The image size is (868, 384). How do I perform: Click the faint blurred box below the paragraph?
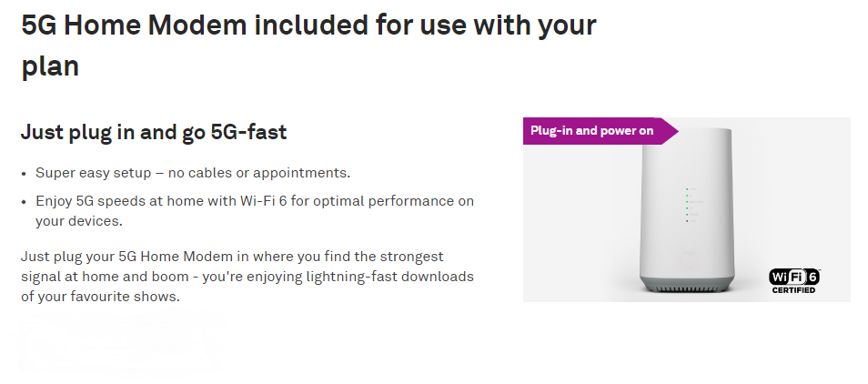tap(118, 343)
